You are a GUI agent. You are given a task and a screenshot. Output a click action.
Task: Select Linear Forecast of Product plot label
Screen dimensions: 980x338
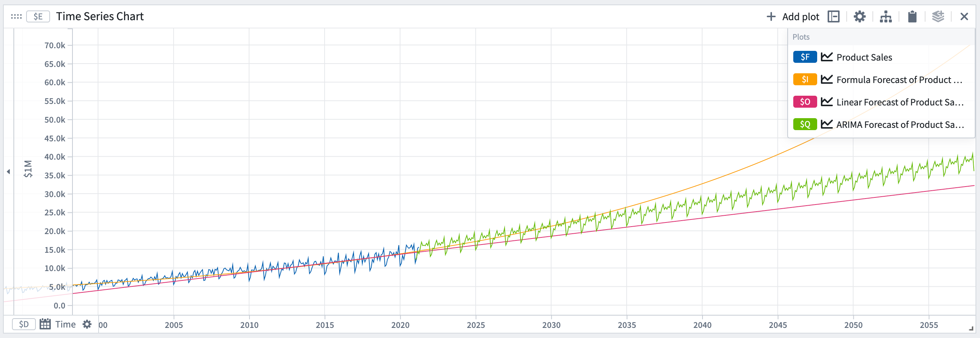900,102
